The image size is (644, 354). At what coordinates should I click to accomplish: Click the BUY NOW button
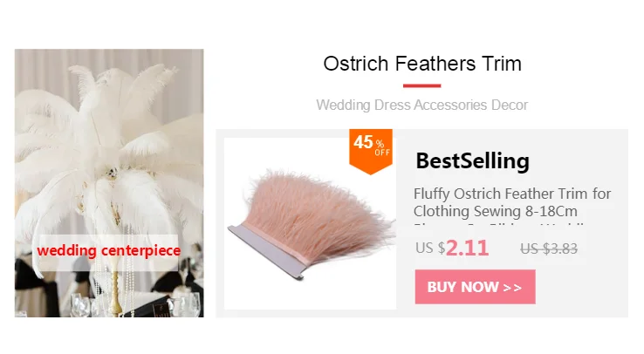(x=475, y=287)
